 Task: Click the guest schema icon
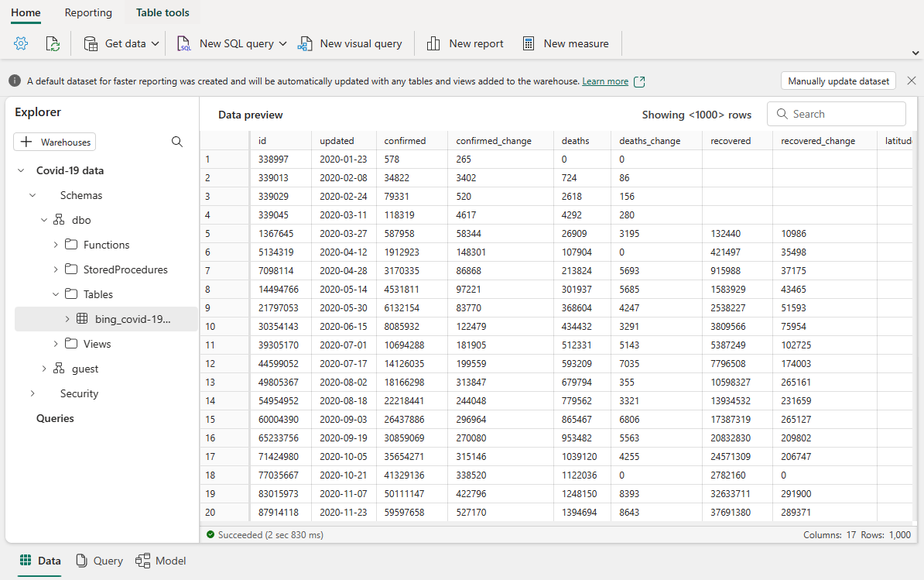59,369
